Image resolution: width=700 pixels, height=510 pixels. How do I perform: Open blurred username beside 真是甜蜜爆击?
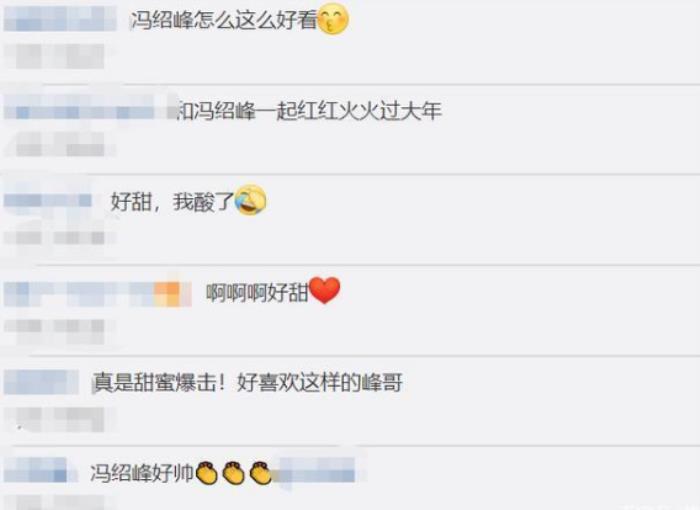[42, 383]
